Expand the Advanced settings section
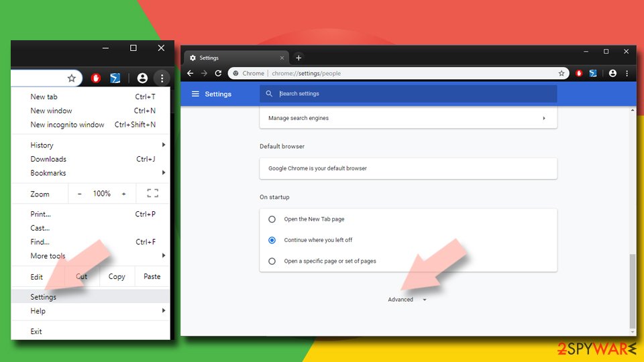644x362 pixels. click(x=407, y=300)
